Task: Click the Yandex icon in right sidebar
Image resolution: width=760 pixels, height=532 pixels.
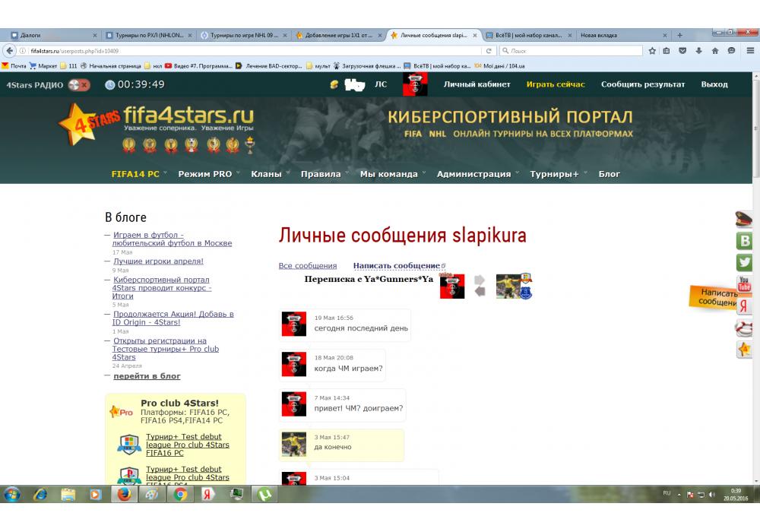Action: (x=745, y=306)
